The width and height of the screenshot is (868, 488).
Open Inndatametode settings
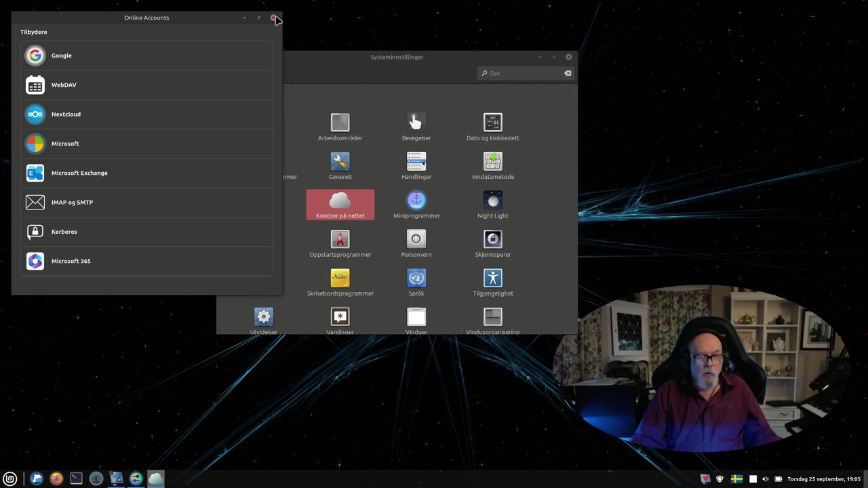tap(493, 166)
